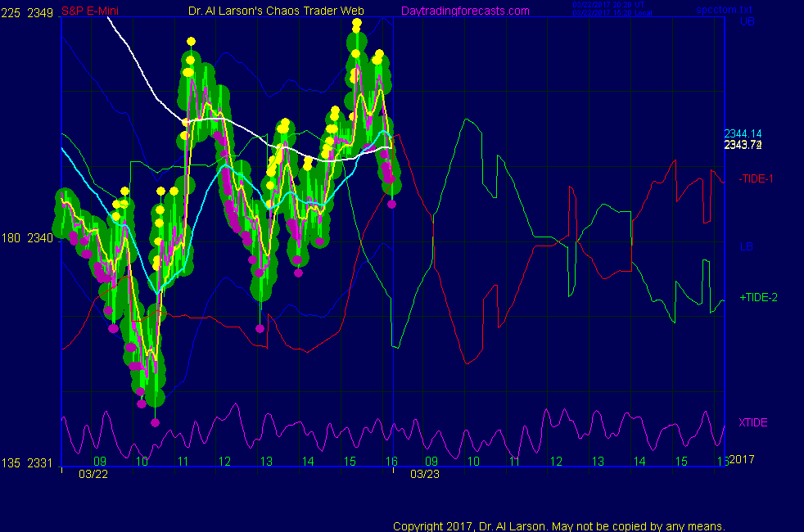Click the '180 2340' axis label
This screenshot has height=532, width=804.
[x=27, y=238]
